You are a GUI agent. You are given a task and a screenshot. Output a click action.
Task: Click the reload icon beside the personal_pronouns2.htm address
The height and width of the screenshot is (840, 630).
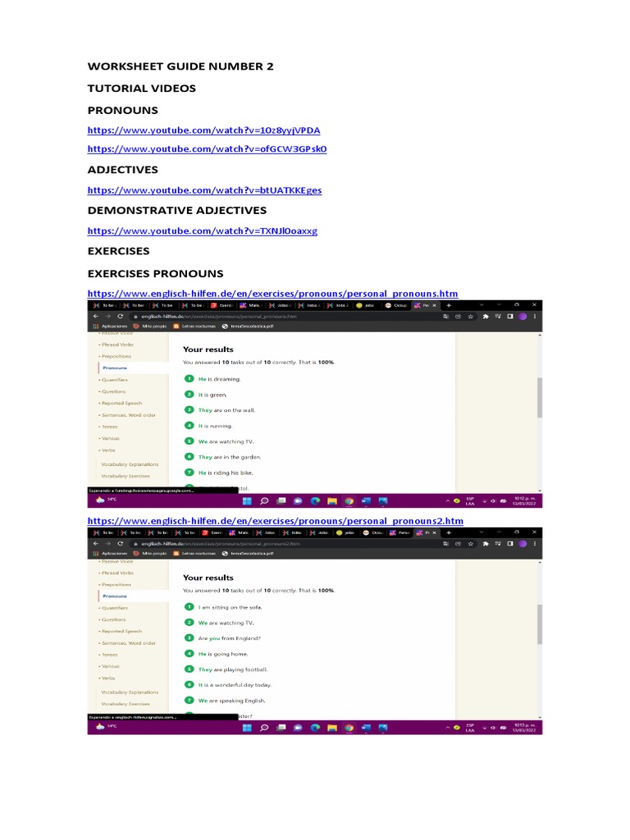(120, 544)
